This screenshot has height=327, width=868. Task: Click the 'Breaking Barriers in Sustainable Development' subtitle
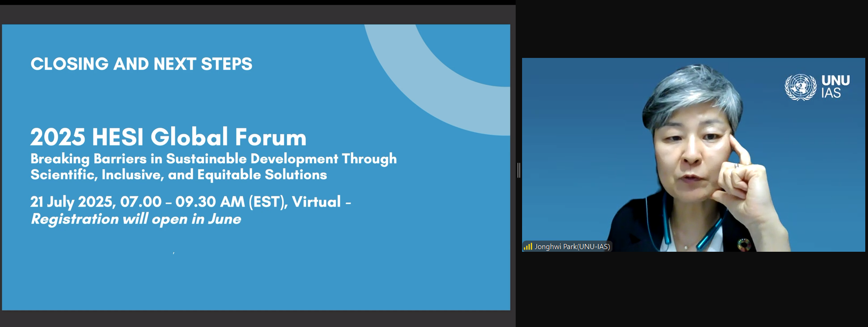tap(213, 159)
